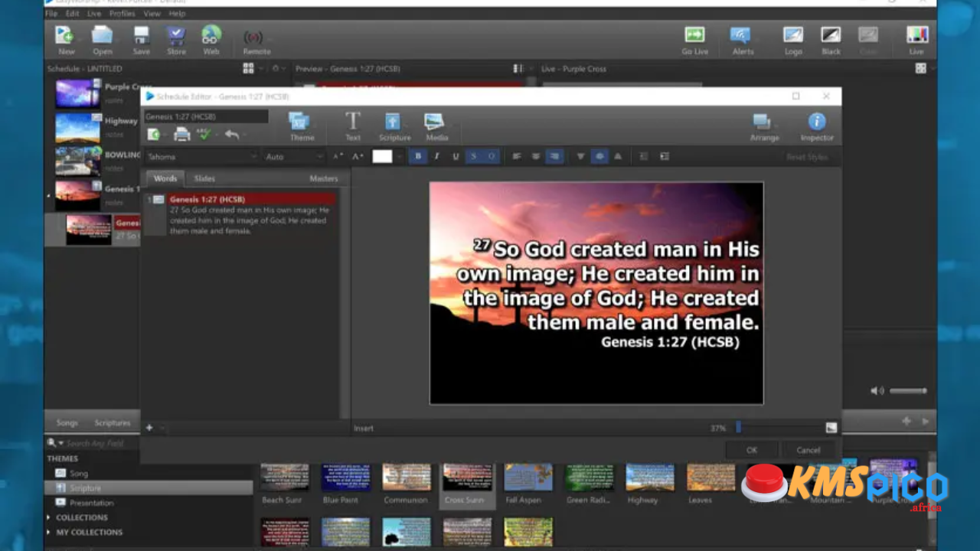Screen dimensions: 980x551
Task: Click the Cancel button in the Schedule Editor
Action: (808, 450)
